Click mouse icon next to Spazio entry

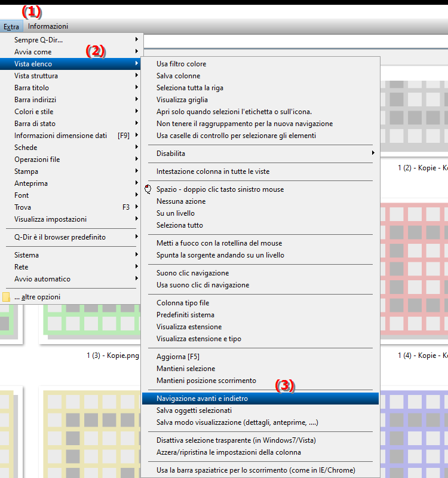tap(148, 189)
